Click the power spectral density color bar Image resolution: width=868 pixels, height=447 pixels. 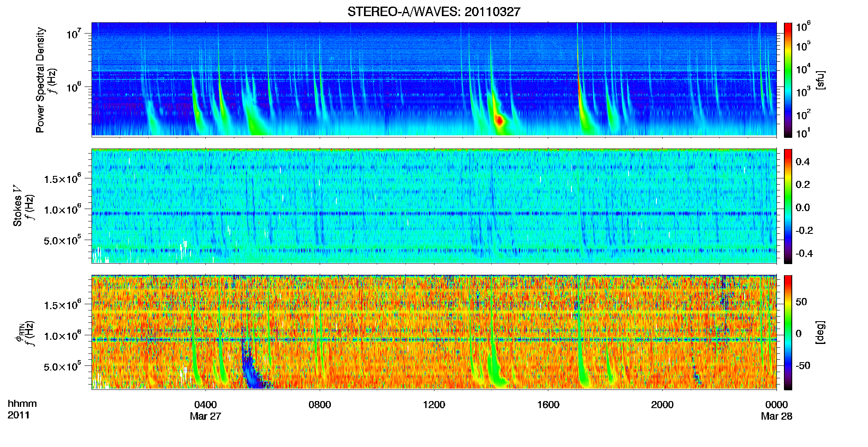coord(788,80)
